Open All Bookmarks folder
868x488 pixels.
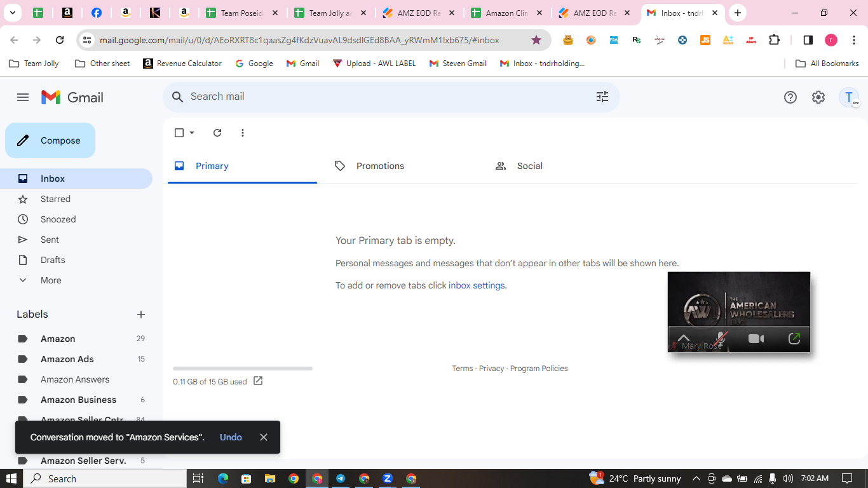pyautogui.click(x=827, y=64)
